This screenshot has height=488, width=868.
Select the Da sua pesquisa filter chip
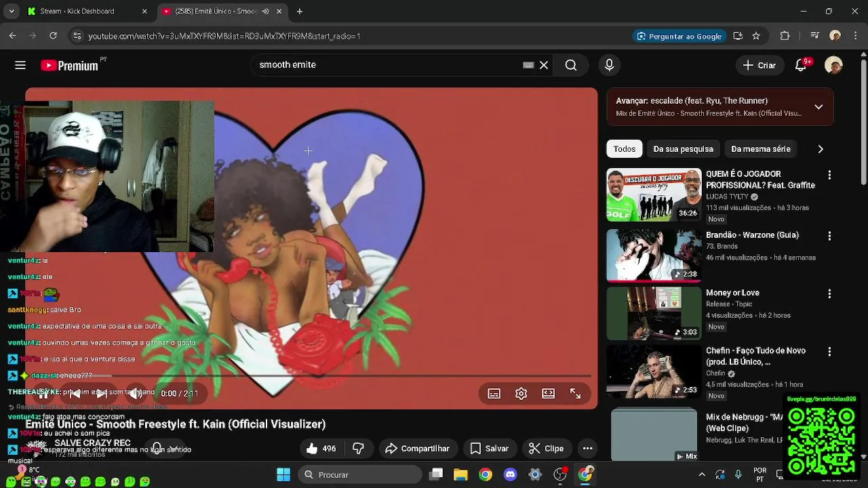pos(683,149)
